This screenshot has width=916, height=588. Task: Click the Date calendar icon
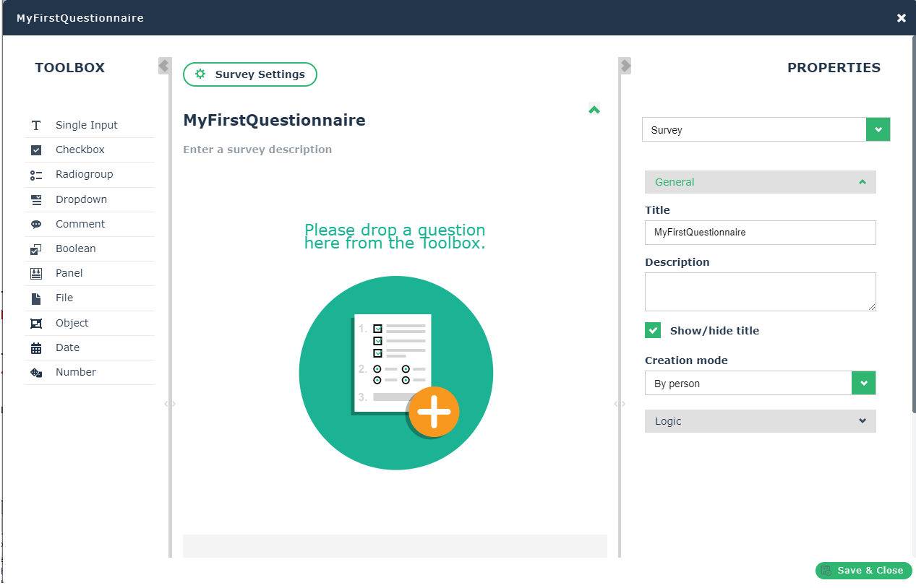click(x=36, y=348)
